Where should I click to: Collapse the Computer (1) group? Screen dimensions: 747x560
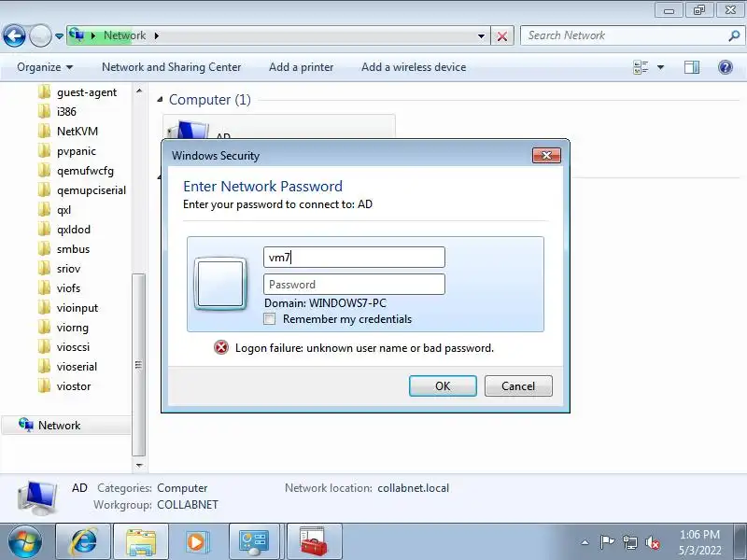point(160,100)
